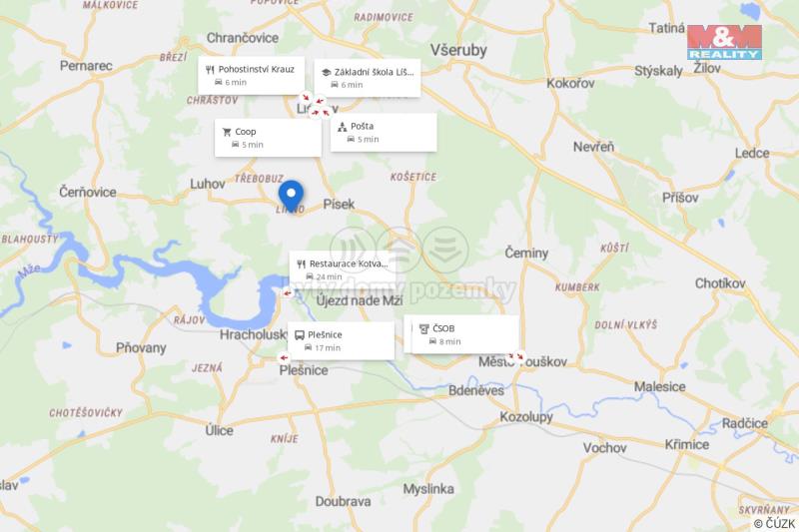799x532 pixels.
Task: Click the Úlice town label
Action: click(x=219, y=431)
